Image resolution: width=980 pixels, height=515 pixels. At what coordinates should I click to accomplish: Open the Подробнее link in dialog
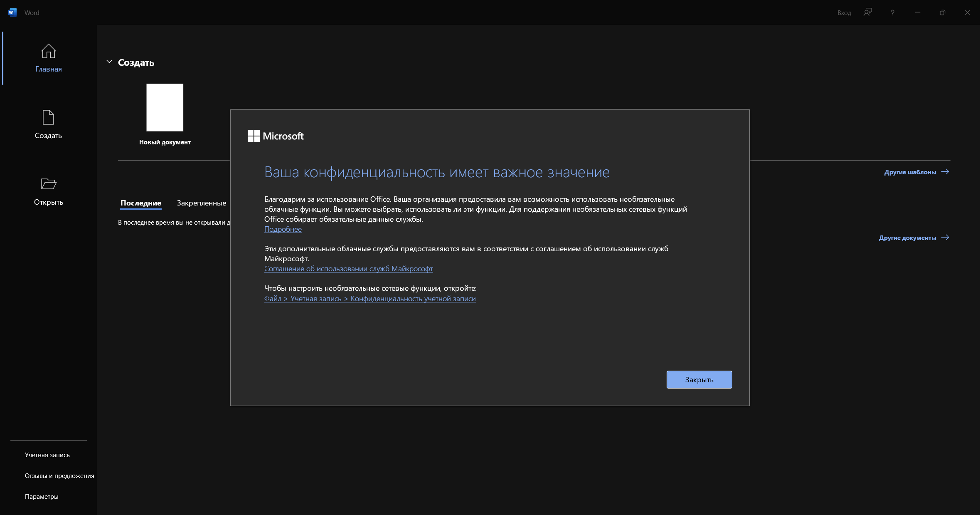click(283, 229)
